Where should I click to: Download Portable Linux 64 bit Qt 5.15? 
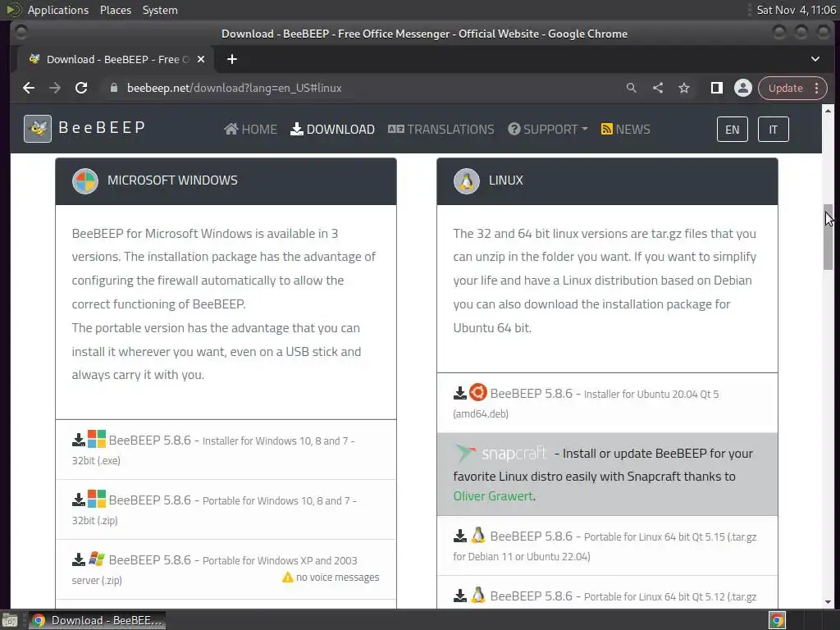607,546
